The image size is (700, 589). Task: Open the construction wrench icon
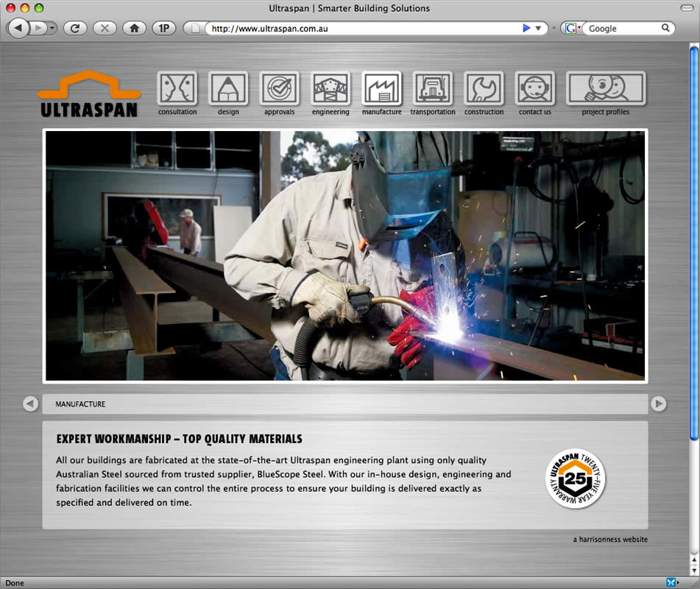tap(484, 88)
